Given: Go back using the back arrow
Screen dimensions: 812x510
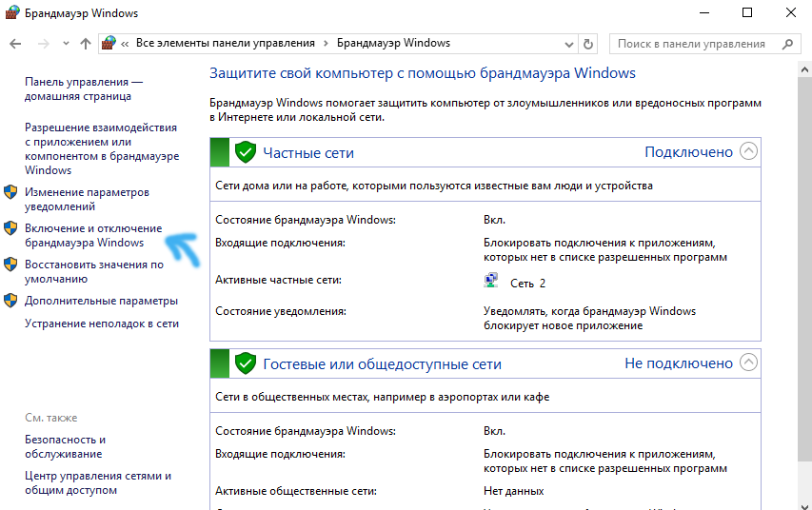Looking at the screenshot, I should (15, 44).
